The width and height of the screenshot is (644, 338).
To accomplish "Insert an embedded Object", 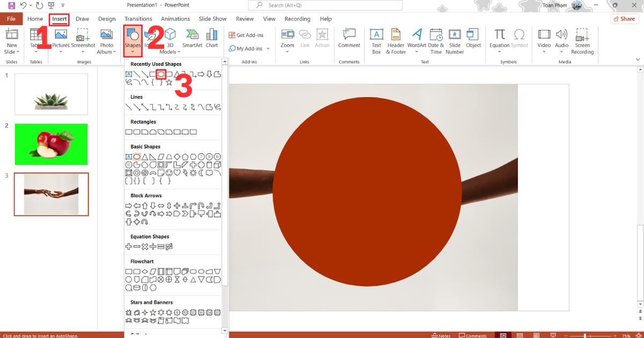I will point(473,38).
